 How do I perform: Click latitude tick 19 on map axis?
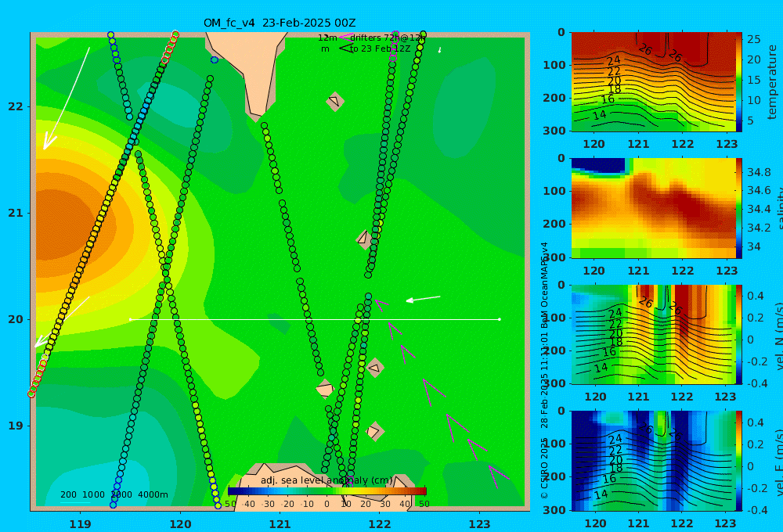click(x=16, y=426)
